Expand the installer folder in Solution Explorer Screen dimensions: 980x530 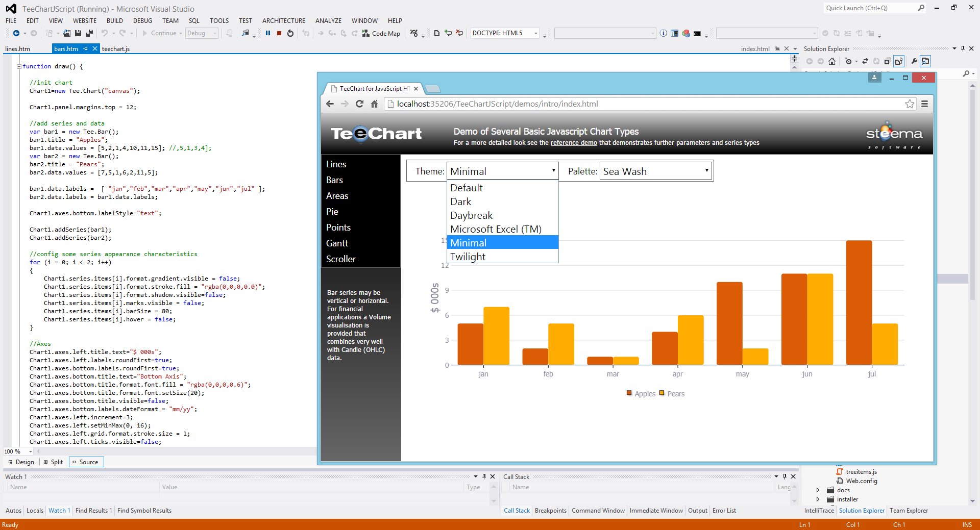click(818, 499)
